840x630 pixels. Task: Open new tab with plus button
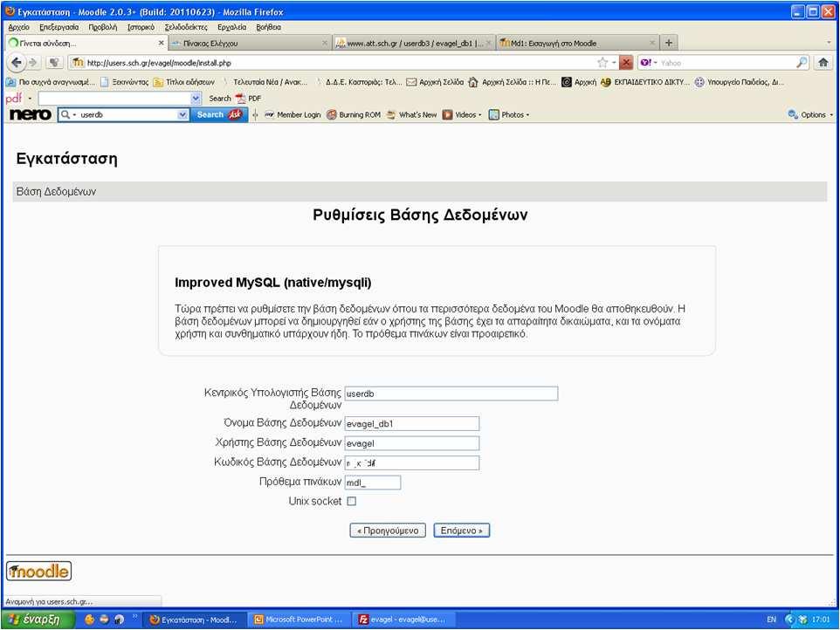click(669, 43)
